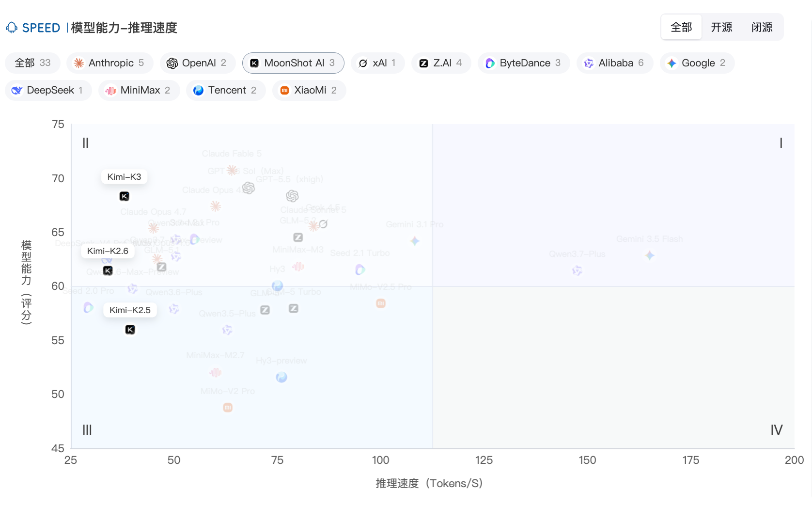This screenshot has height=507, width=812.
Task: Deselect the MoonShot AI filter chip
Action: 293,63
